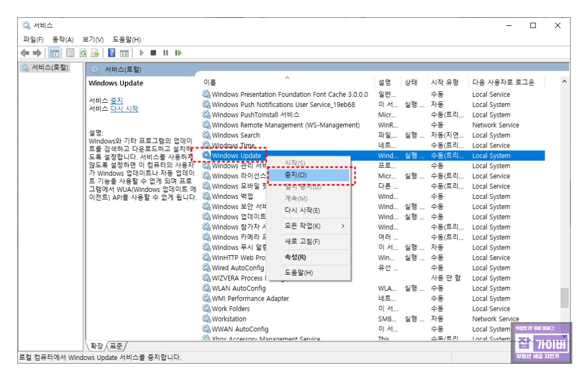This screenshot has height=381, width=588.
Task: Select 서비스(로컬) in the left tree
Action: coord(45,68)
